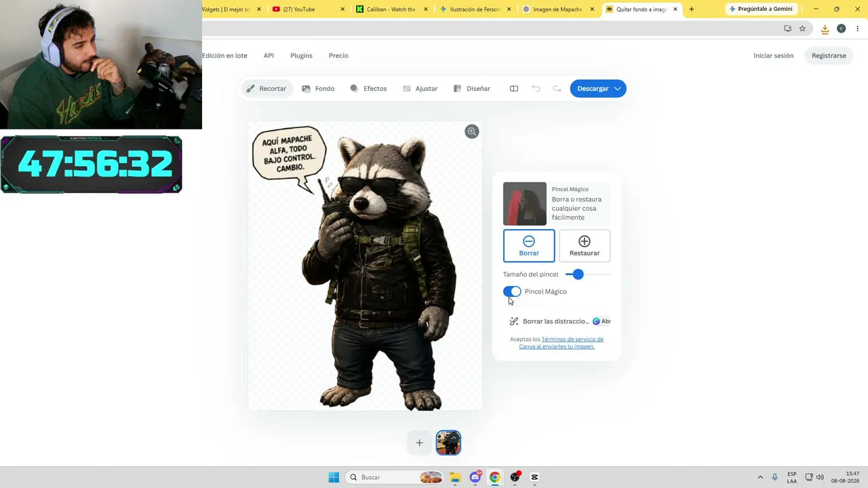Click the undo arrow icon

[x=536, y=89]
